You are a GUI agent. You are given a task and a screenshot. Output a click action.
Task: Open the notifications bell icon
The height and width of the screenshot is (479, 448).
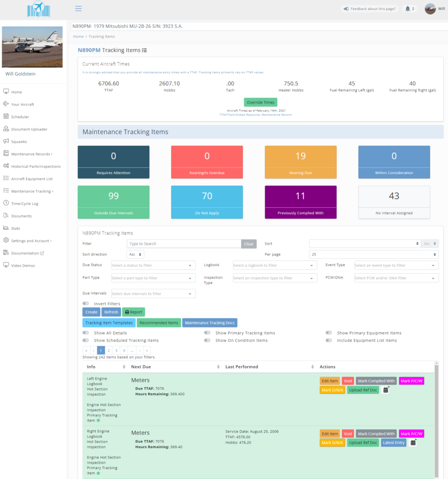coord(407,8)
